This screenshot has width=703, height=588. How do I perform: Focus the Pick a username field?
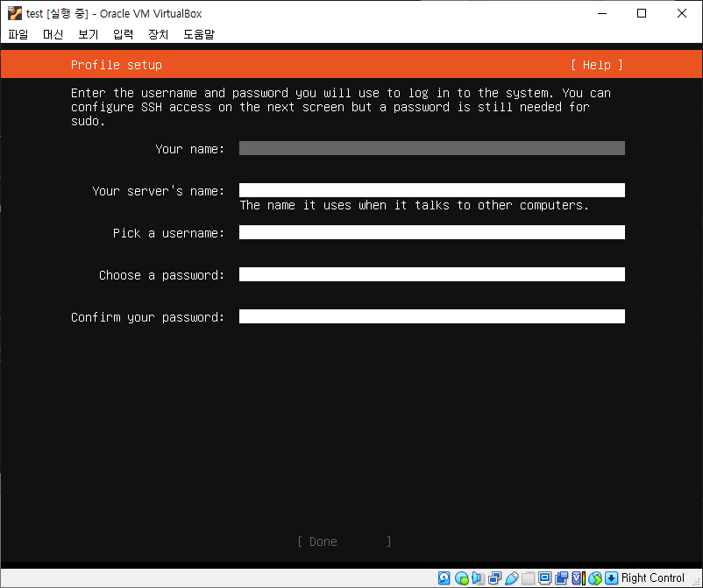[x=432, y=232]
